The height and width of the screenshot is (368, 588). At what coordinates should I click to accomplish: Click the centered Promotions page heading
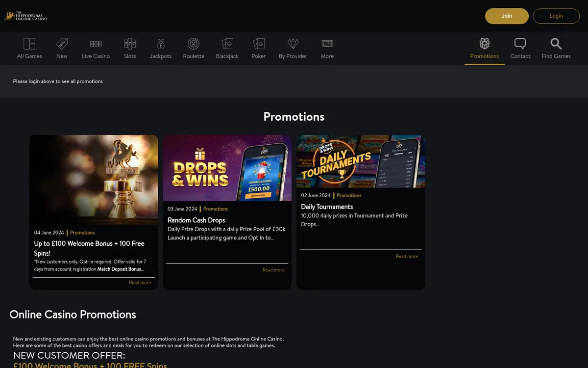294,116
